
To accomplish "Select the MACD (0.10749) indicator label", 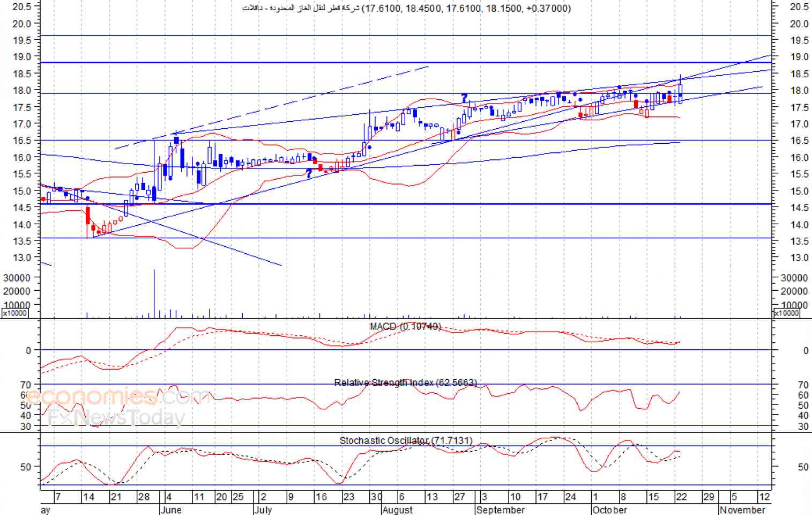I will point(405,326).
